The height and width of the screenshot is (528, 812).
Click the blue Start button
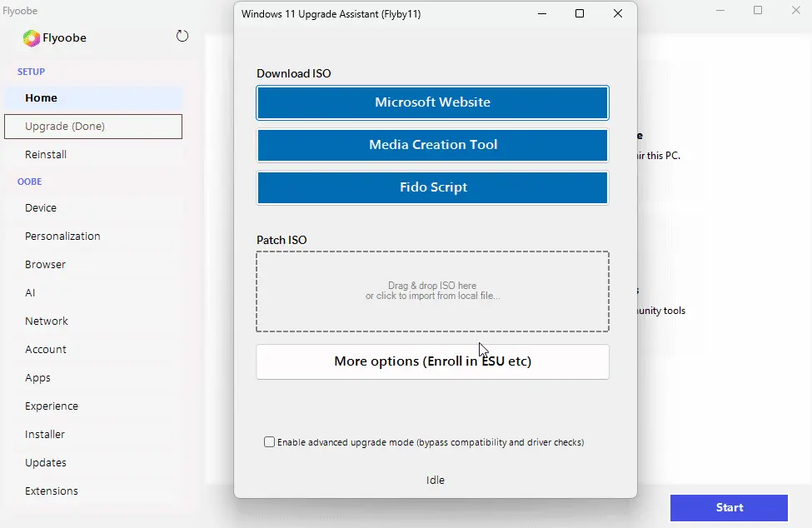[729, 508]
